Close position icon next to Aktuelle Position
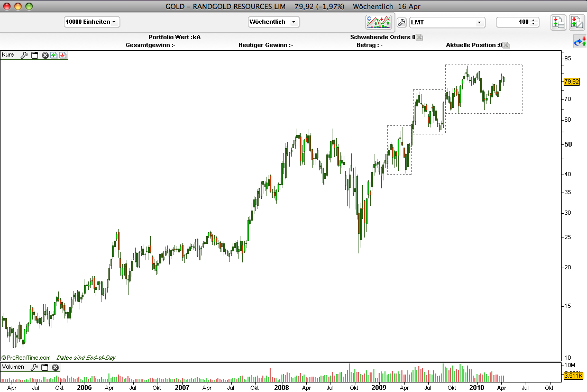The width and height of the screenshot is (587, 392). [506, 45]
